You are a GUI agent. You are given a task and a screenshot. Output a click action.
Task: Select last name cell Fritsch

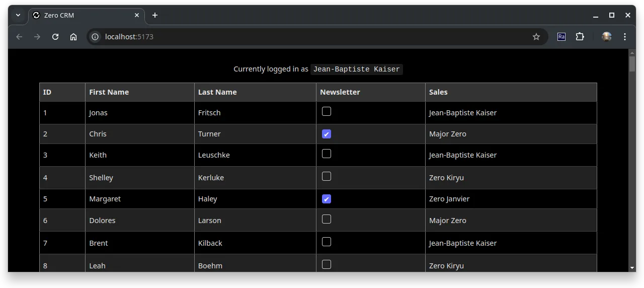click(255, 113)
